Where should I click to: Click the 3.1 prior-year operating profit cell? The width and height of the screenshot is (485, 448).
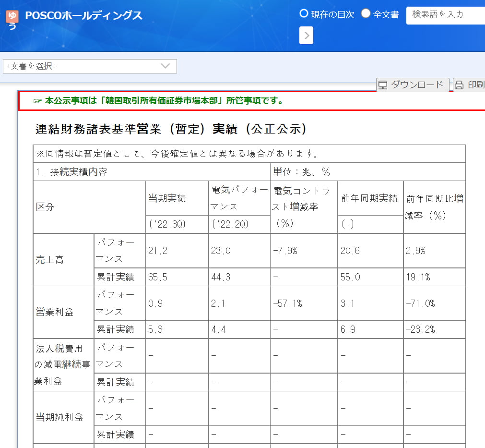point(370,303)
